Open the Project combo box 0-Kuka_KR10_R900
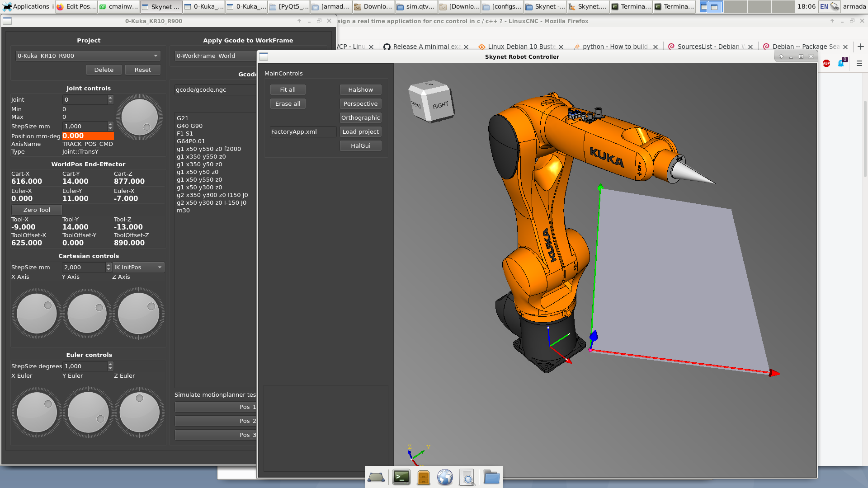This screenshot has height=488, width=868. (x=88, y=56)
